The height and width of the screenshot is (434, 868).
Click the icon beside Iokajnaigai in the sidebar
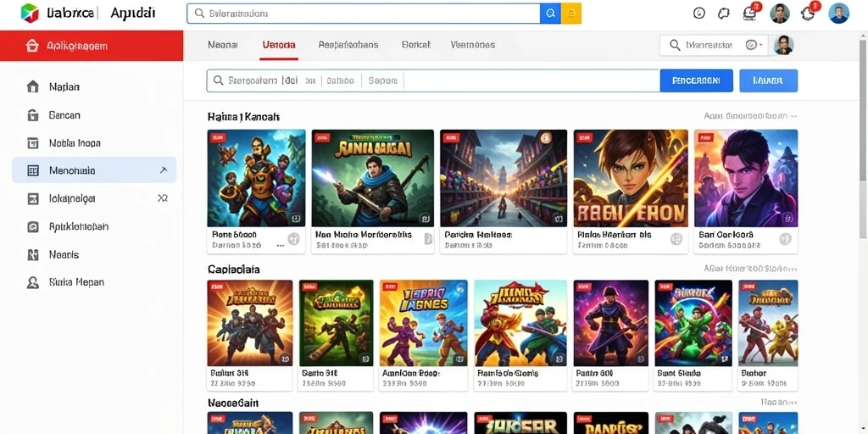click(x=33, y=198)
